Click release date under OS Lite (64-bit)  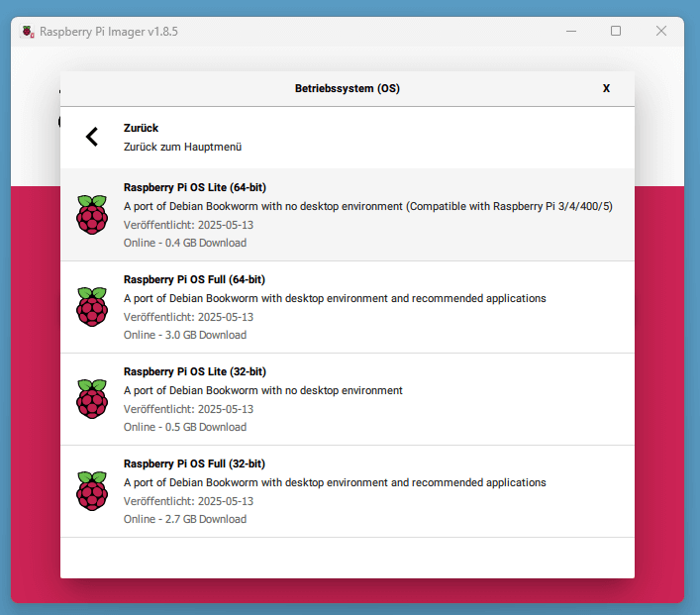(188, 225)
